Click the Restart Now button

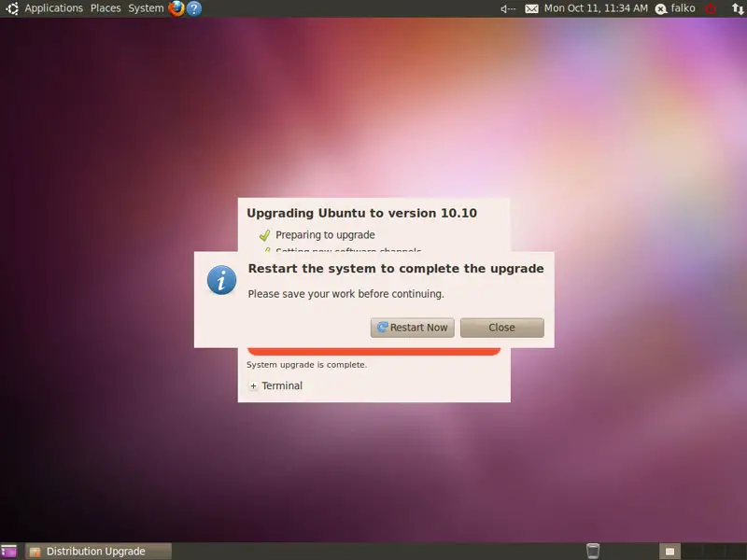412,328
